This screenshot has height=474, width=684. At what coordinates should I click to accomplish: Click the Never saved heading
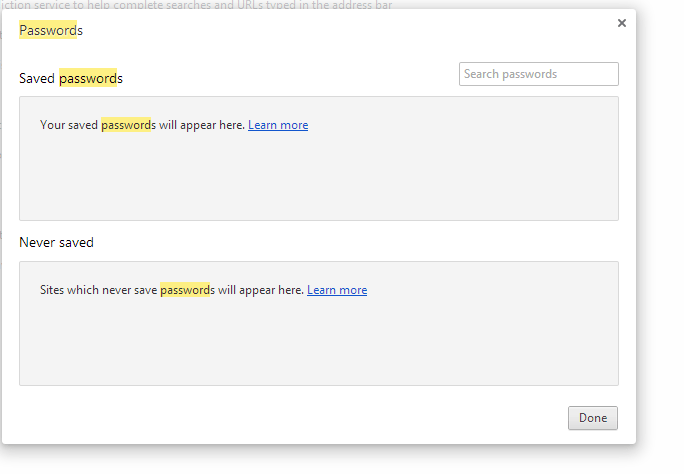pyautogui.click(x=56, y=242)
